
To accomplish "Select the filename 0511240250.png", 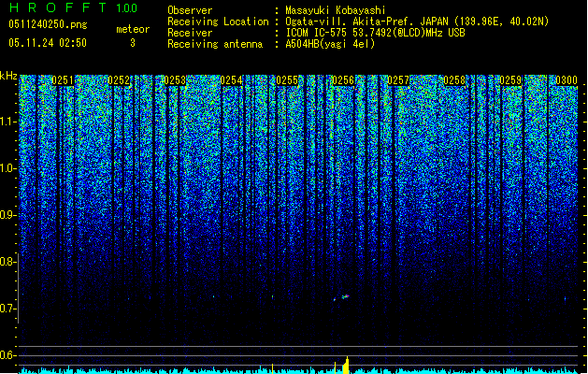I will 48,24.
